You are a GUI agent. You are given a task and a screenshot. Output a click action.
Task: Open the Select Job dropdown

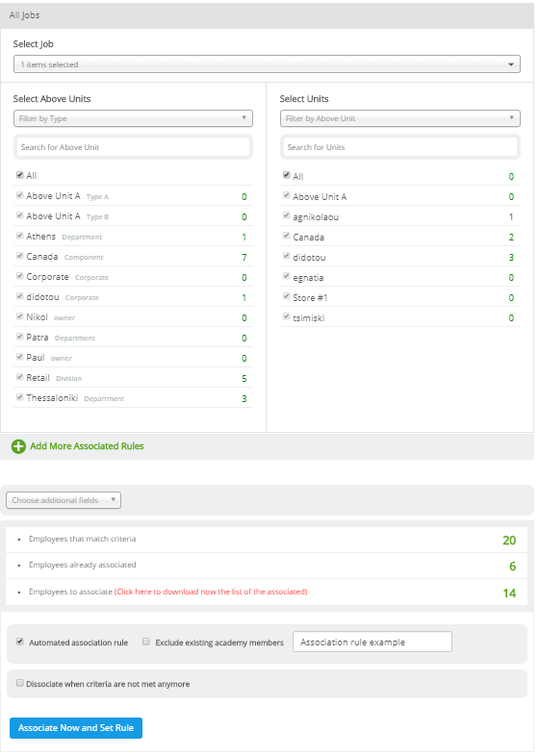[267, 64]
